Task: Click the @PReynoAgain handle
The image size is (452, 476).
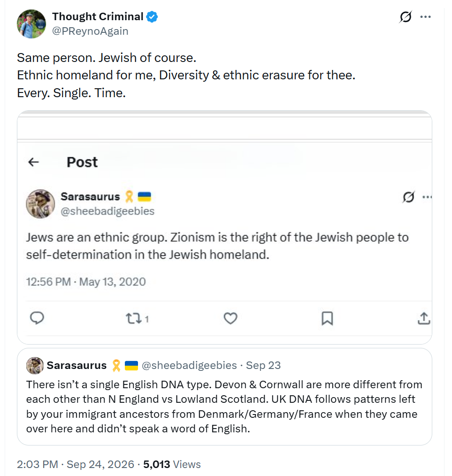Action: (90, 31)
